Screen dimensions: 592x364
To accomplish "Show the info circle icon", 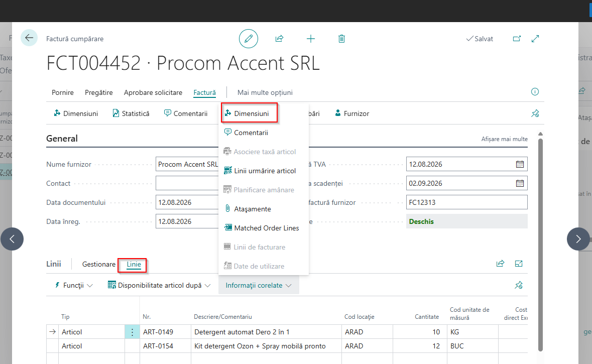I will pyautogui.click(x=535, y=92).
